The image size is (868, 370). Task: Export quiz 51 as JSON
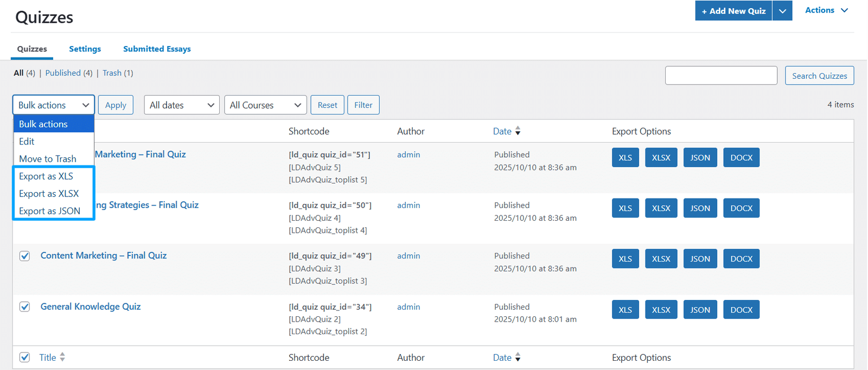click(x=700, y=157)
